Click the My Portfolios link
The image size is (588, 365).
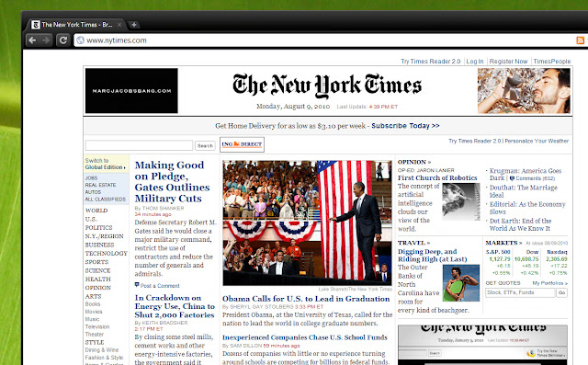tap(550, 283)
